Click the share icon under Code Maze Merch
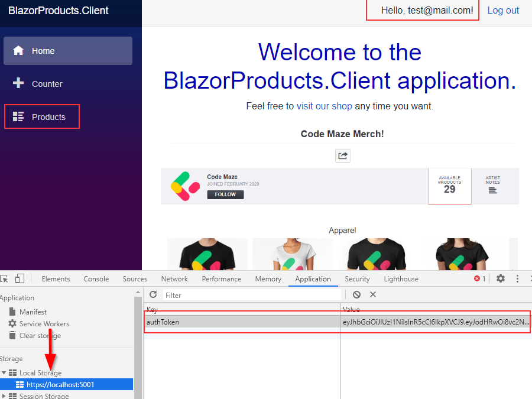This screenshot has height=399, width=532. tap(342, 155)
